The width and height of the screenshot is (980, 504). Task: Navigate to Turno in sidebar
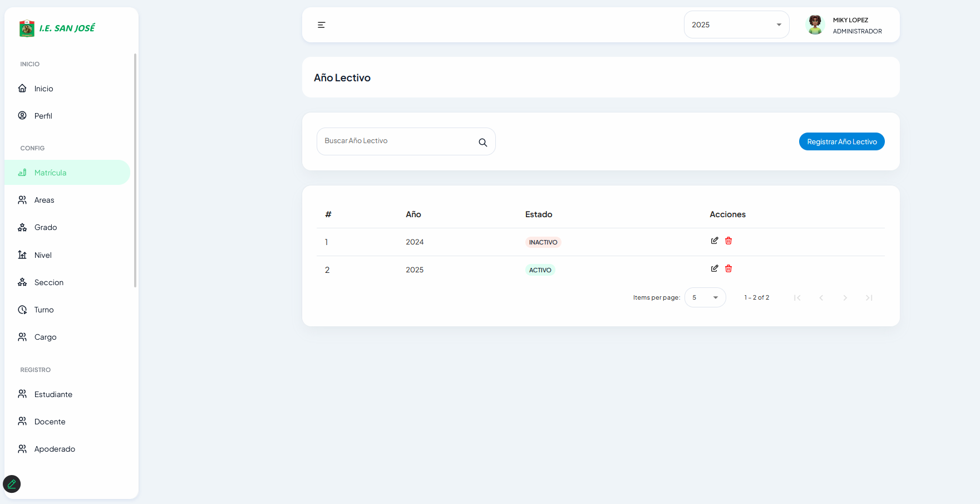(x=44, y=310)
